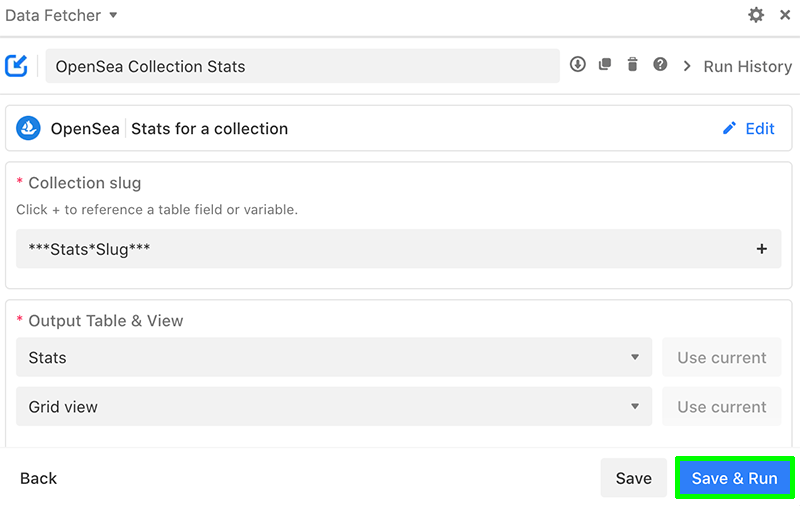Go Back to the previous screen

coord(38,478)
